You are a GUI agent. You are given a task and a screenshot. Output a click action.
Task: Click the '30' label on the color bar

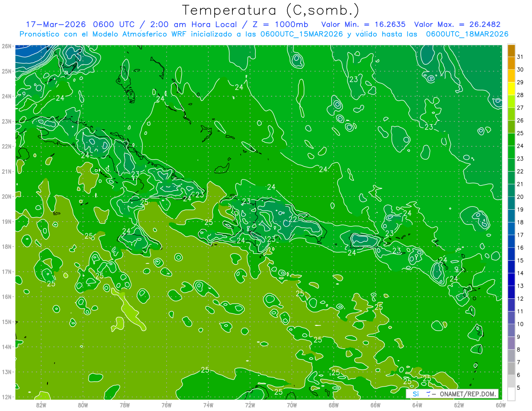(520, 70)
